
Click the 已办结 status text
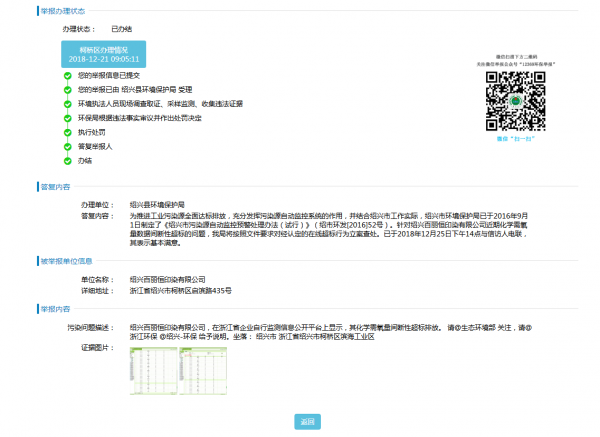coord(121,30)
